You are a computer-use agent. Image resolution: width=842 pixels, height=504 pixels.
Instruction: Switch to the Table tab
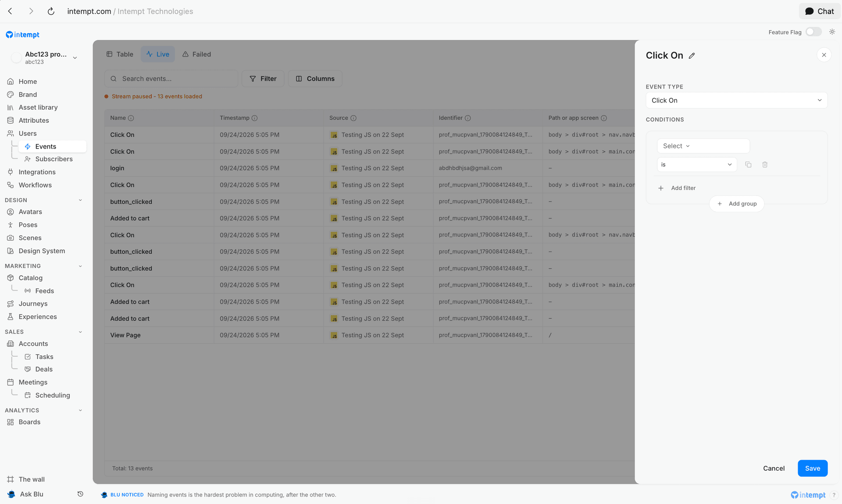tap(120, 54)
